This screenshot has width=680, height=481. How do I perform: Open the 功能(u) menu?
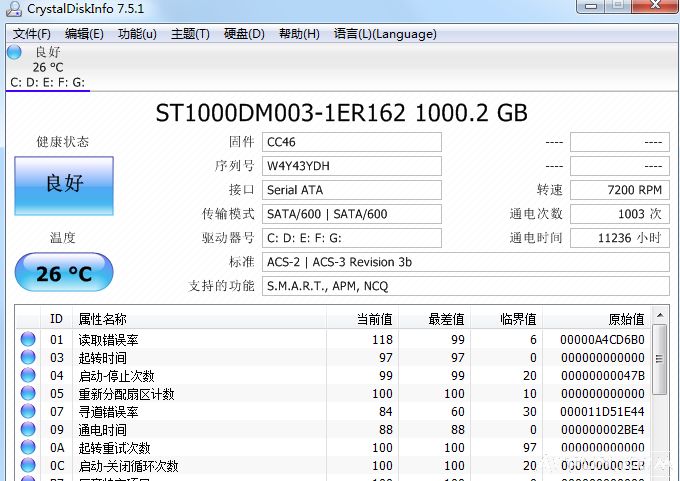click(x=137, y=33)
